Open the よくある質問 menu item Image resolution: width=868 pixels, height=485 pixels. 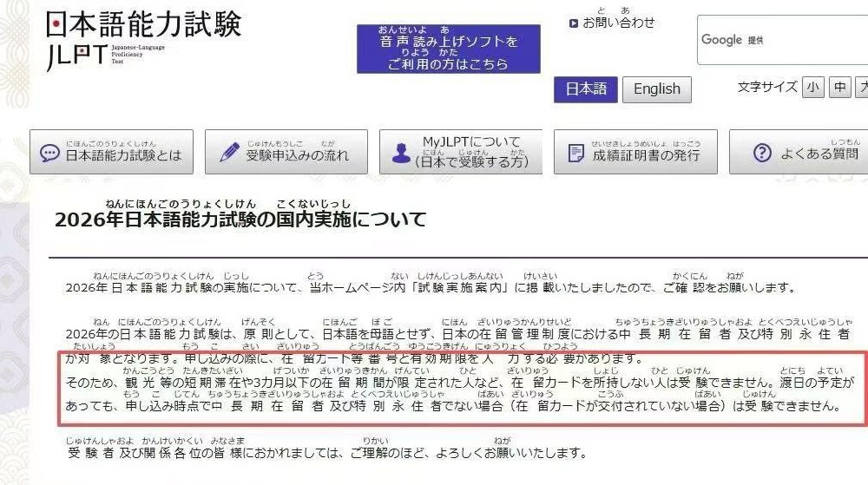click(799, 152)
